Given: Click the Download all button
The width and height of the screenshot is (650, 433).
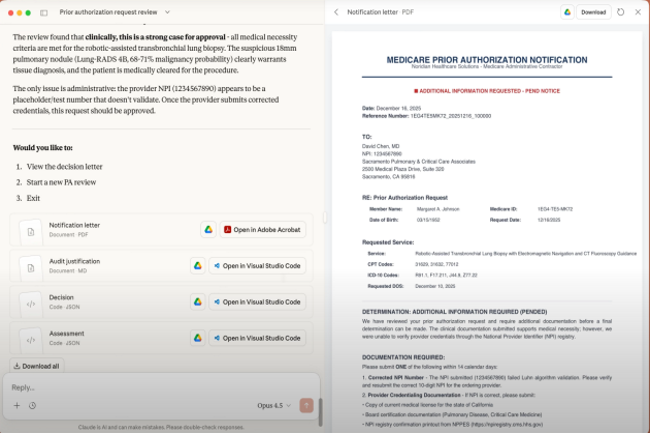Looking at the screenshot, I should coord(36,366).
